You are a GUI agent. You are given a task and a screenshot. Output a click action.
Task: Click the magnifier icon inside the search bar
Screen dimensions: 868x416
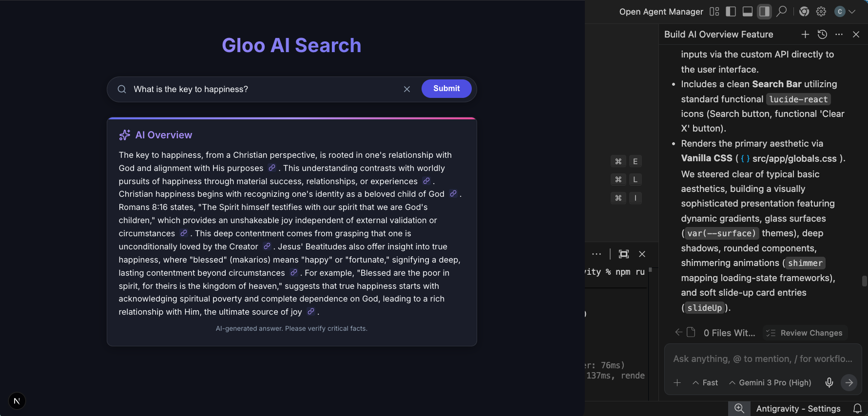click(122, 89)
